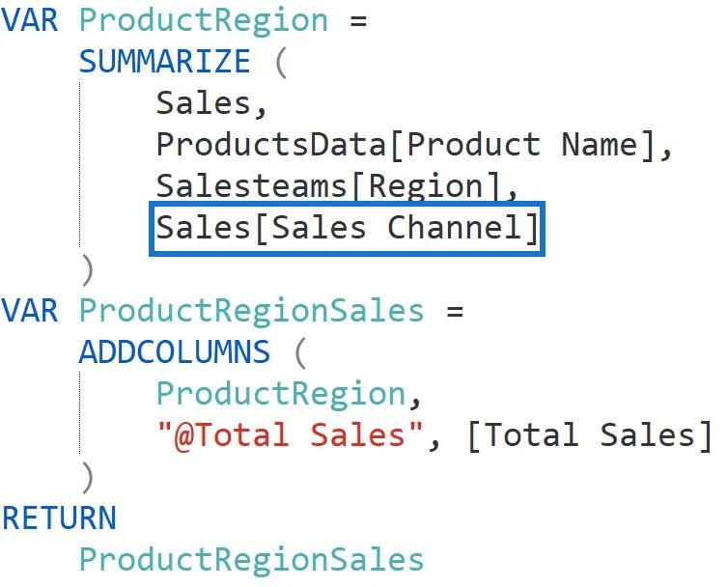Viewport: 728px width, 587px height.
Task: Click the ProductRegion variable declaration
Action: (204, 21)
